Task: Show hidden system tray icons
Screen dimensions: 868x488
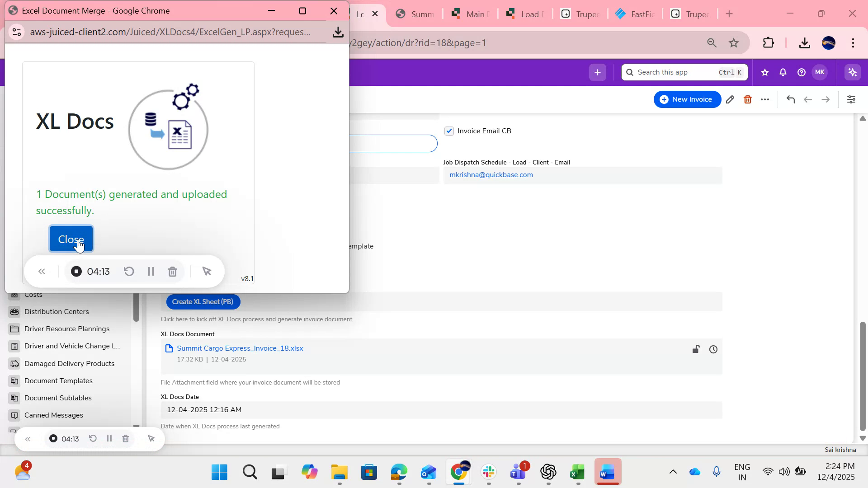Action: pos(673,472)
